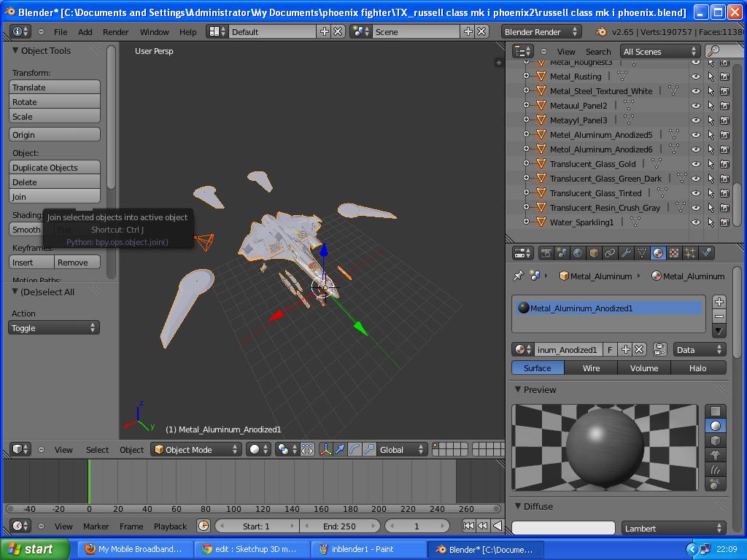Open the inblender1 Paint taskbar item
The image size is (747, 560).
coord(365,549)
